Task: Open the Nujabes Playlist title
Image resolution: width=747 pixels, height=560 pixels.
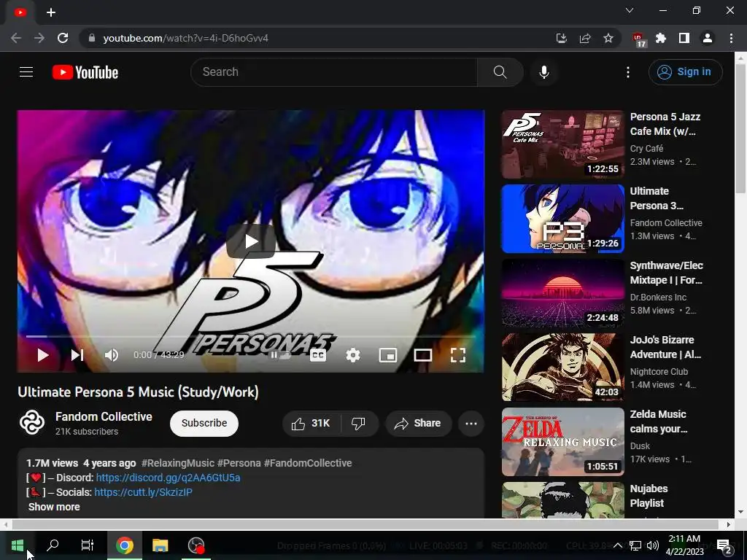Action: [649, 496]
